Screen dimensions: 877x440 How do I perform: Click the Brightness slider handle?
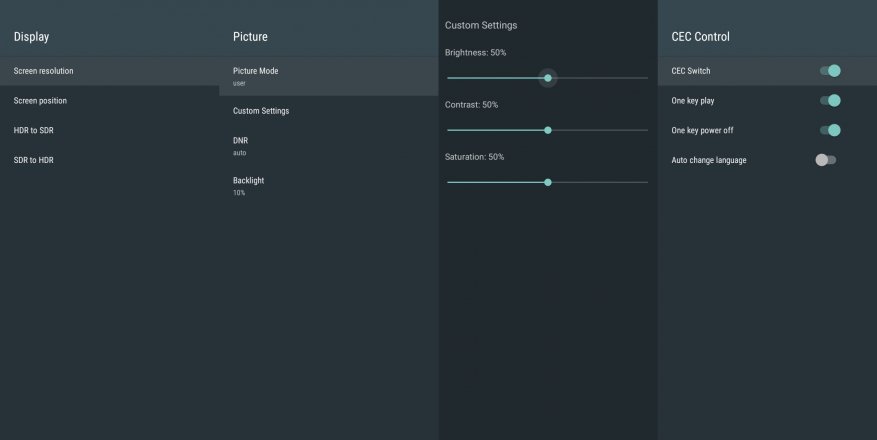coord(548,78)
